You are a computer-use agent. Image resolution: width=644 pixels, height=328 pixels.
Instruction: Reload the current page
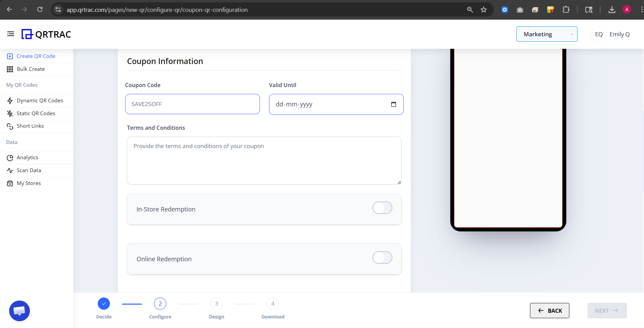click(x=40, y=9)
